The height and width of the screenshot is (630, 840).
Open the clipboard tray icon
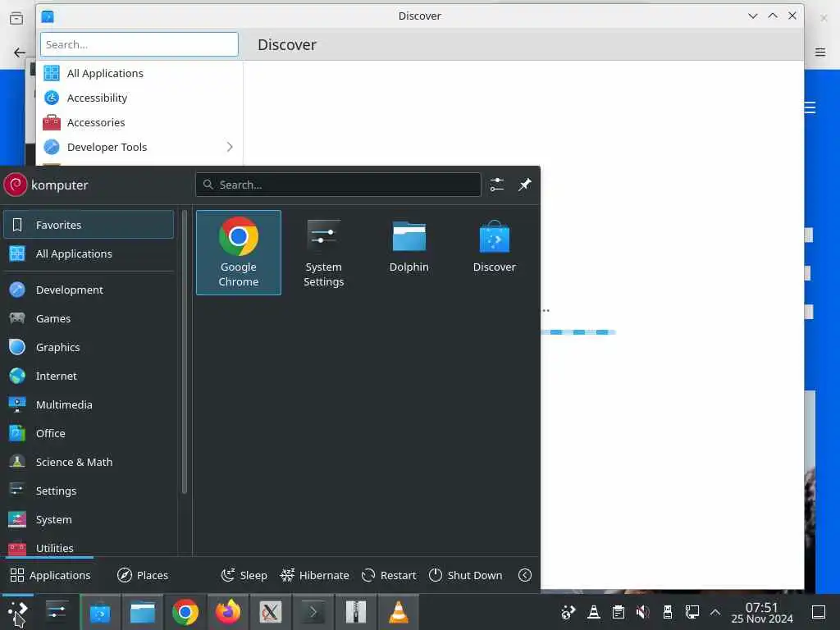[619, 612]
